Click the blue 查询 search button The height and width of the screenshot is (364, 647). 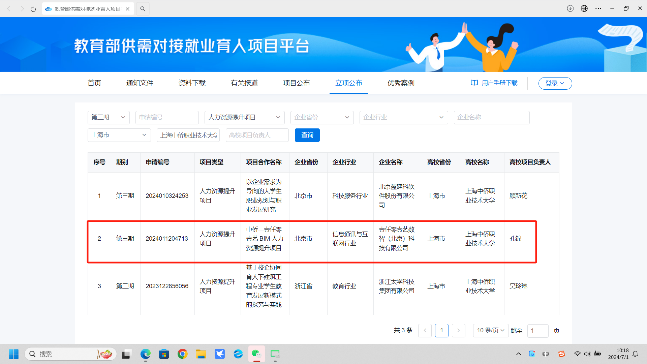(307, 135)
